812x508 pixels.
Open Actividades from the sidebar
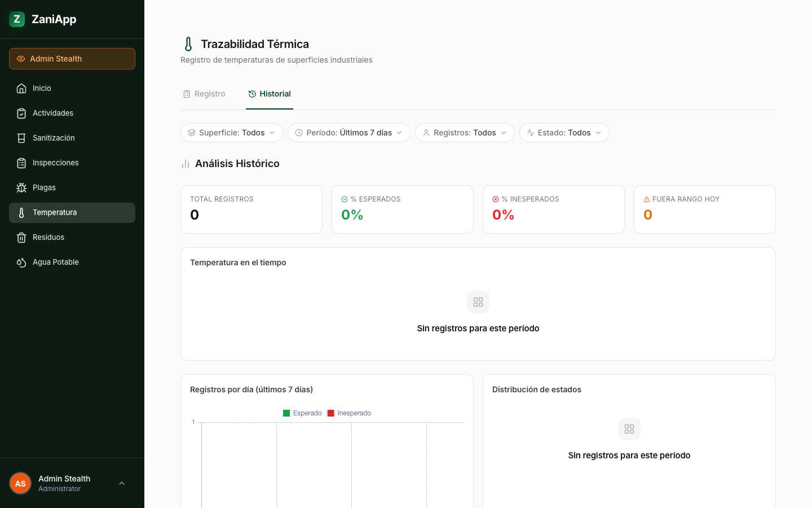(72, 113)
